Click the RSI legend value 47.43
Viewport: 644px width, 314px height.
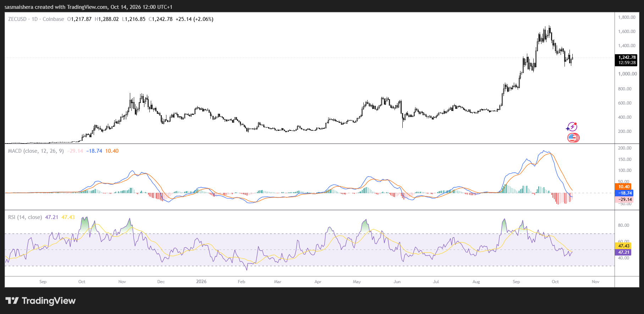click(x=68, y=217)
